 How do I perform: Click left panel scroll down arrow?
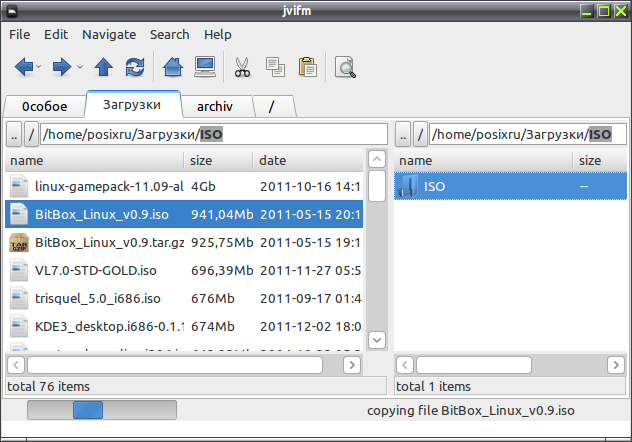point(377,340)
